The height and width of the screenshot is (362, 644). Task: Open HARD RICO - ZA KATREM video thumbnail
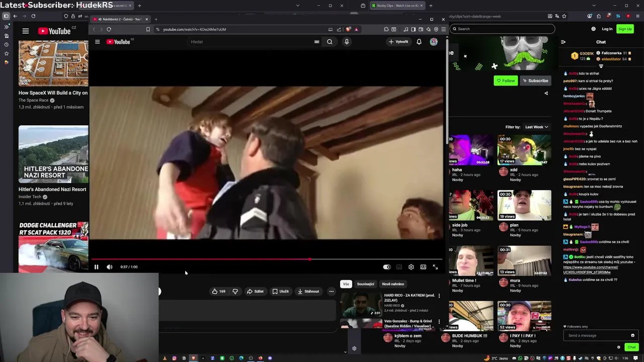click(x=361, y=305)
